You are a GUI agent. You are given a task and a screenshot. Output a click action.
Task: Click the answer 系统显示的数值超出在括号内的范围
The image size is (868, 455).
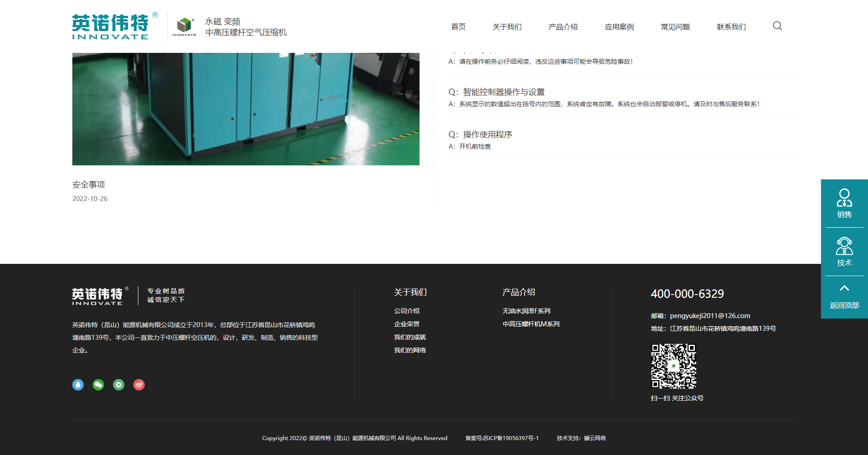point(604,104)
